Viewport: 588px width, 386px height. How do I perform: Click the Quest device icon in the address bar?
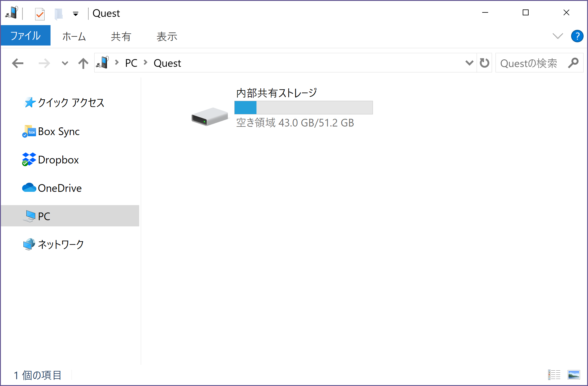(103, 62)
